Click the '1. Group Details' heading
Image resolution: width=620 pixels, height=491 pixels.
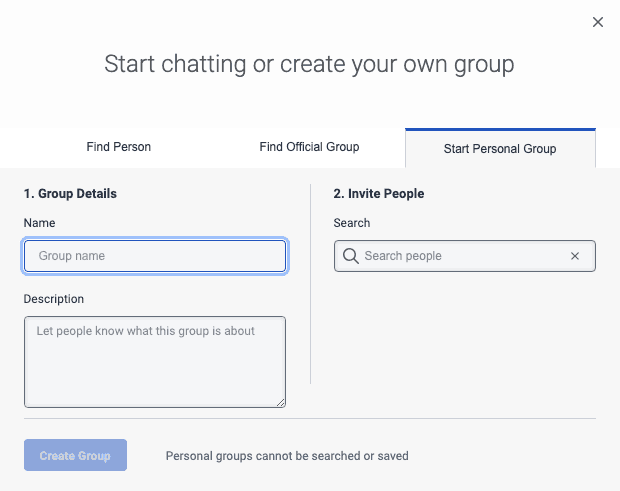(x=70, y=194)
